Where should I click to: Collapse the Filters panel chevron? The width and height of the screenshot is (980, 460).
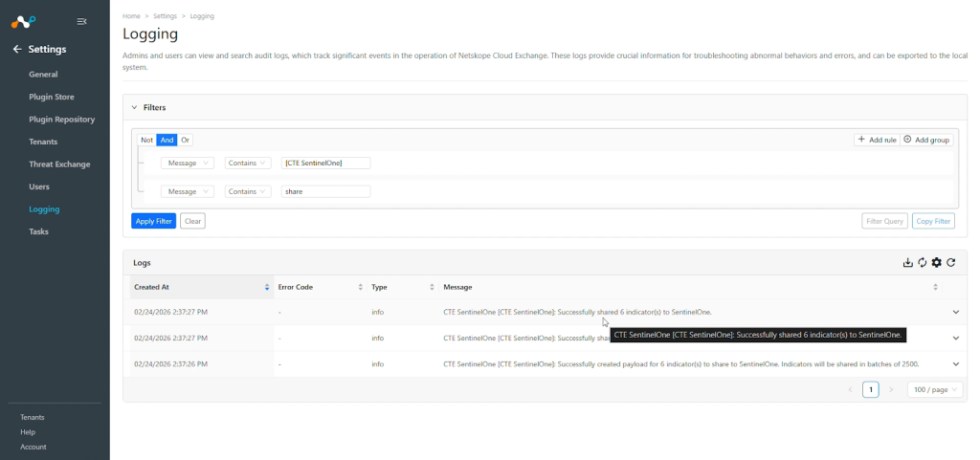[134, 107]
